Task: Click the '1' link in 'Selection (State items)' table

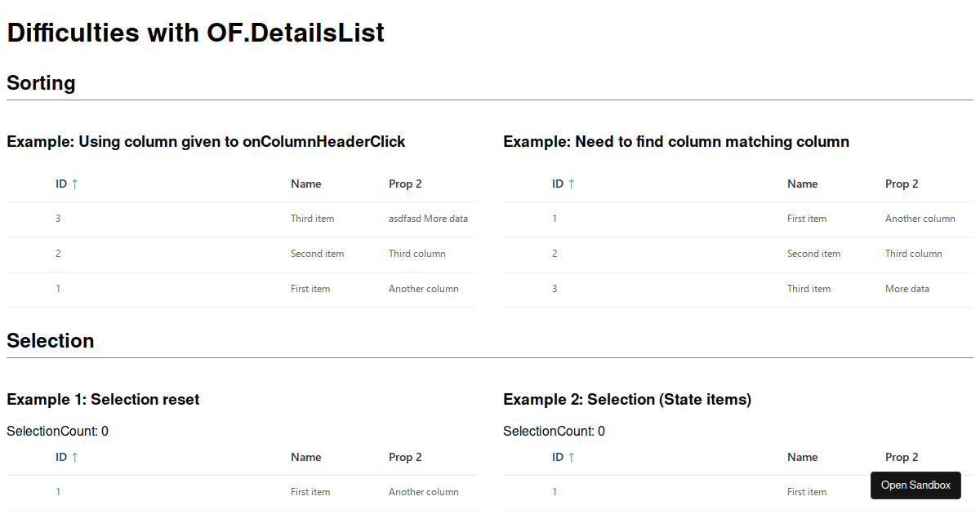Action: click(555, 491)
